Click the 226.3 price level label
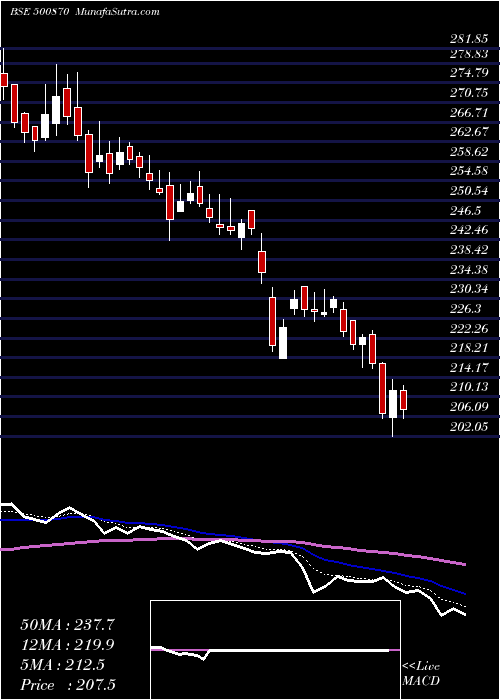The height and width of the screenshot is (700, 500). coord(465,308)
